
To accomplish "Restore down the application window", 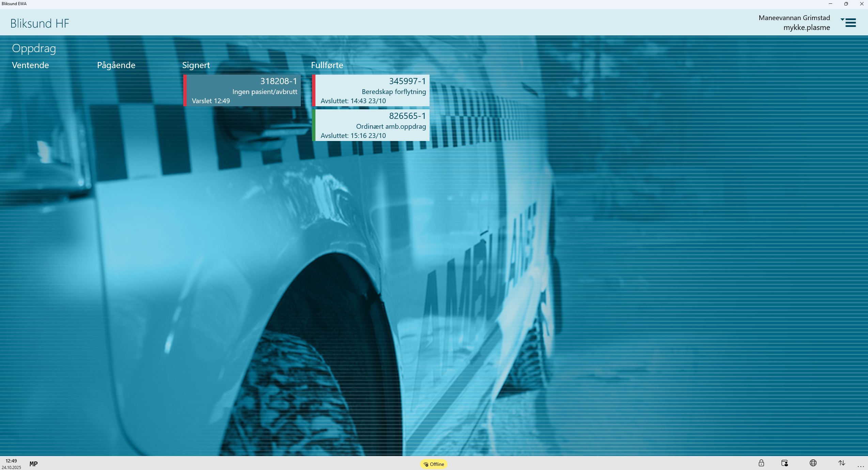I will pyautogui.click(x=846, y=4).
